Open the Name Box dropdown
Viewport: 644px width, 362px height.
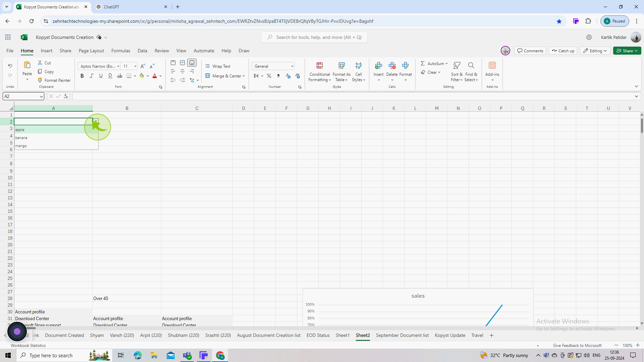point(41,97)
